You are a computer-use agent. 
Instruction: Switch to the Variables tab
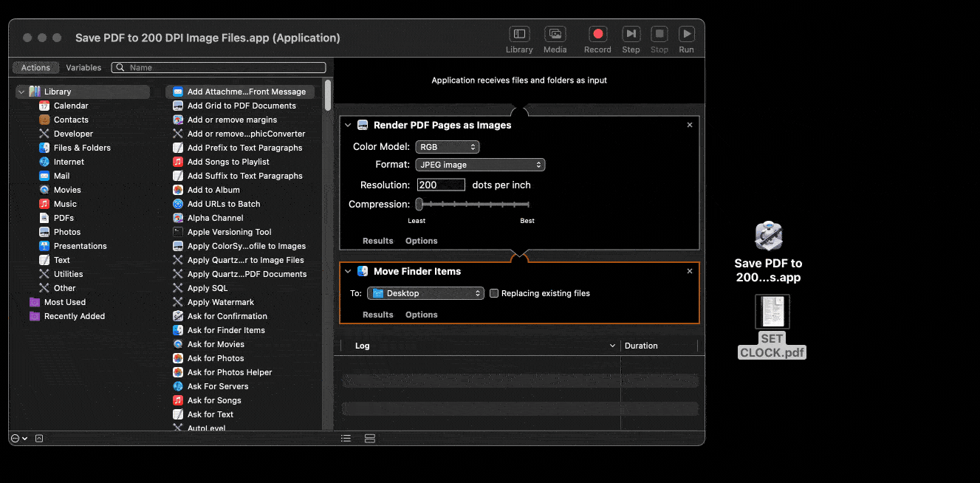[x=83, y=67]
